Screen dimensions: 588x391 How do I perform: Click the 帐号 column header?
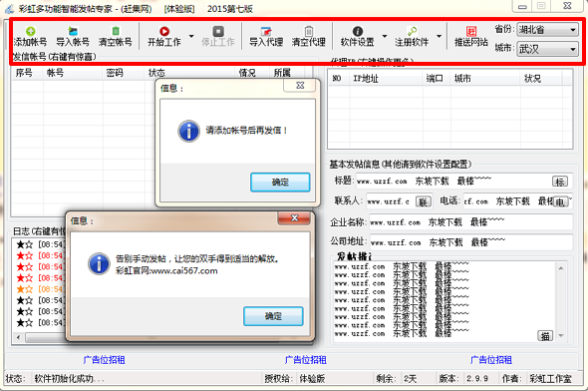click(x=73, y=73)
